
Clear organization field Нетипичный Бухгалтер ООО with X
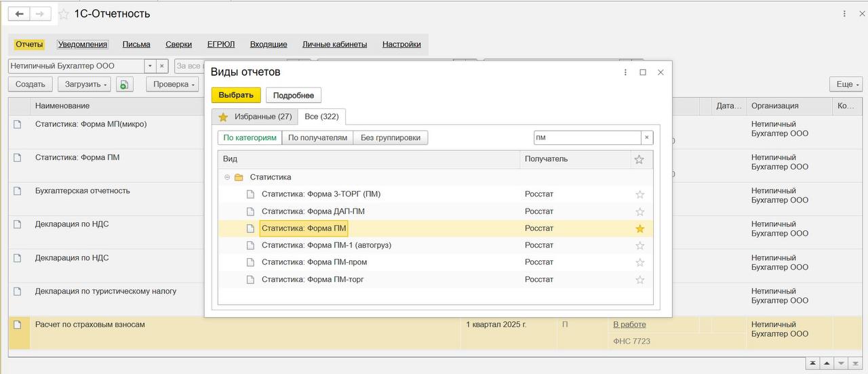(162, 66)
